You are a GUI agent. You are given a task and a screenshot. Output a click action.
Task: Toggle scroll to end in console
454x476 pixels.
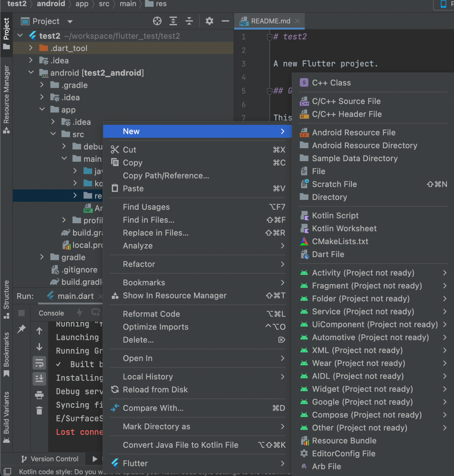pos(39,378)
